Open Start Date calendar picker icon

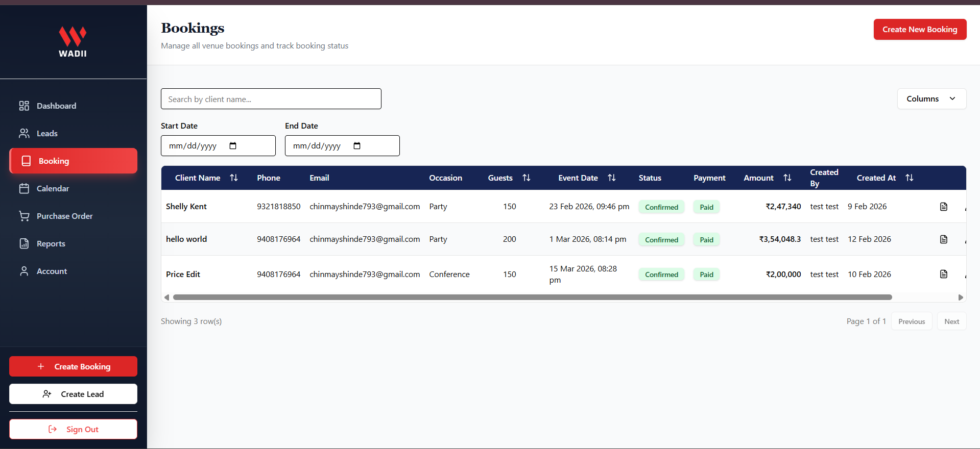coord(233,146)
